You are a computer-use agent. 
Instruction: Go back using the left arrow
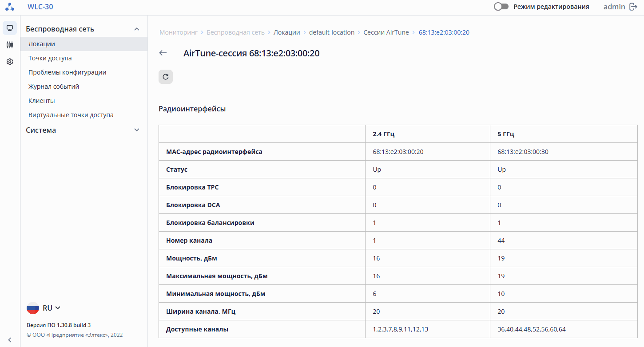point(163,53)
